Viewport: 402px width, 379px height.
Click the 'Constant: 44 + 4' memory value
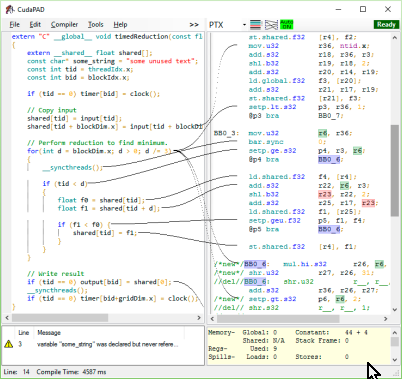coord(331,332)
